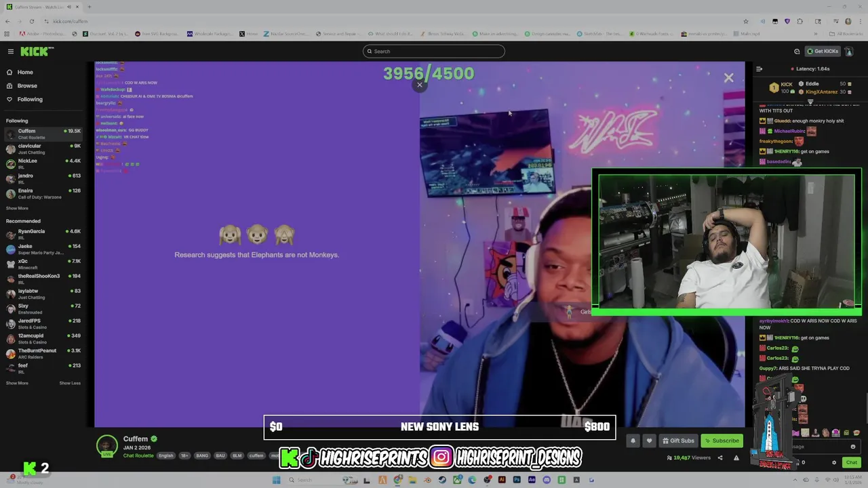868x488 pixels.
Task: Select the English stream tag
Action: click(x=166, y=455)
